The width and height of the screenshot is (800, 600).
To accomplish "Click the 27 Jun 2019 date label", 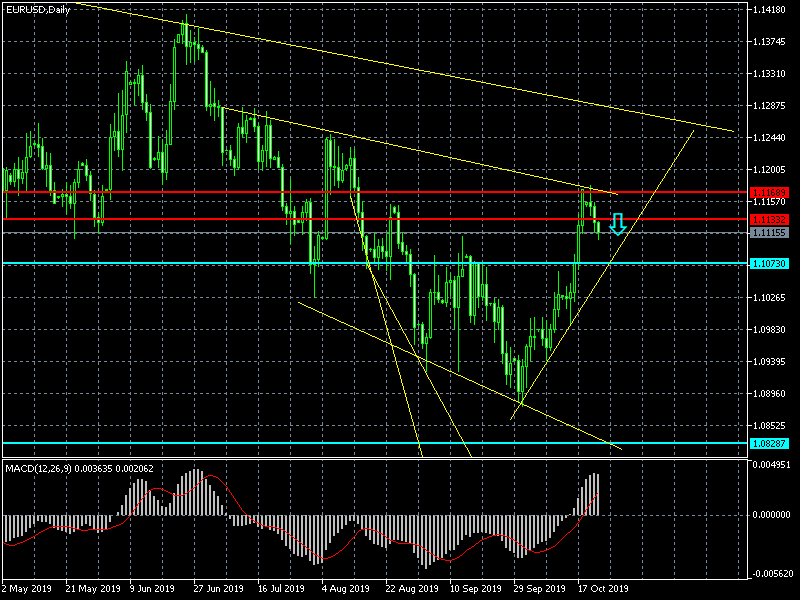I will point(218,589).
